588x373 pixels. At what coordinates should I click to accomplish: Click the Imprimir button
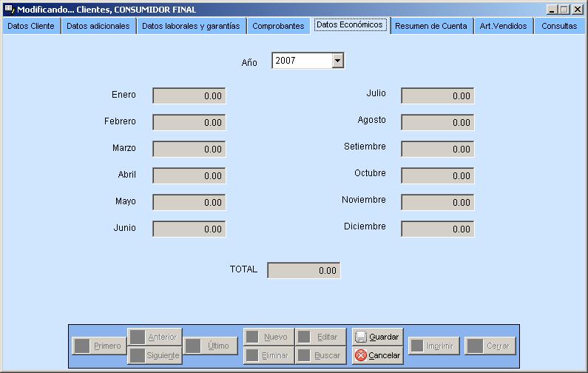click(435, 346)
